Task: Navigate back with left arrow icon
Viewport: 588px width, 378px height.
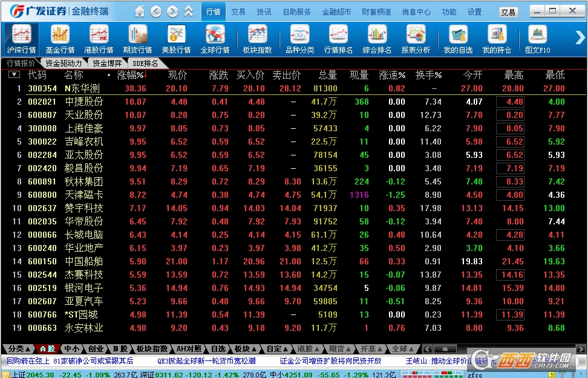Action: tap(156, 11)
